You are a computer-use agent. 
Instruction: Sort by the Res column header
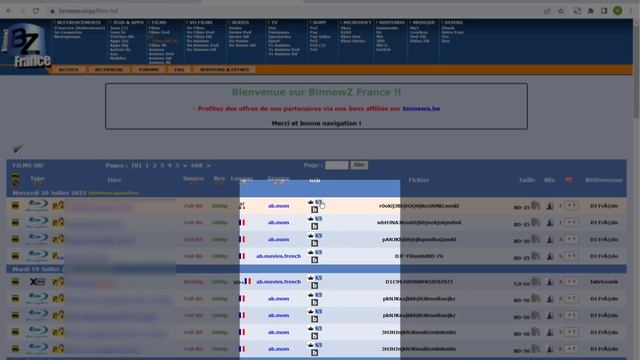click(219, 178)
